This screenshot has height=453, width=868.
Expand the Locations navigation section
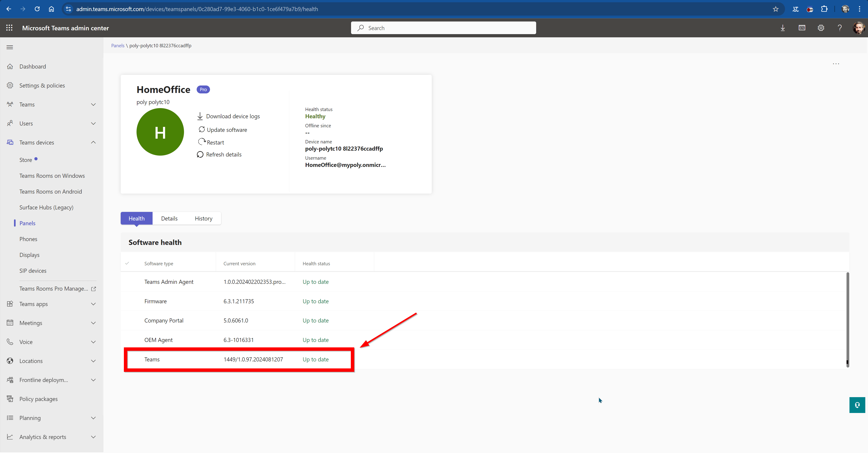[93, 361]
